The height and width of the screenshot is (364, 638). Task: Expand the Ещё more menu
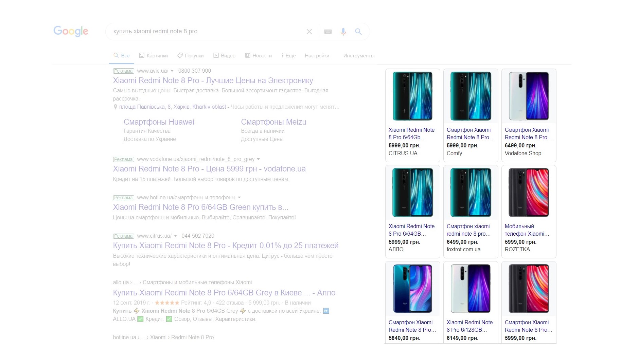tap(288, 56)
